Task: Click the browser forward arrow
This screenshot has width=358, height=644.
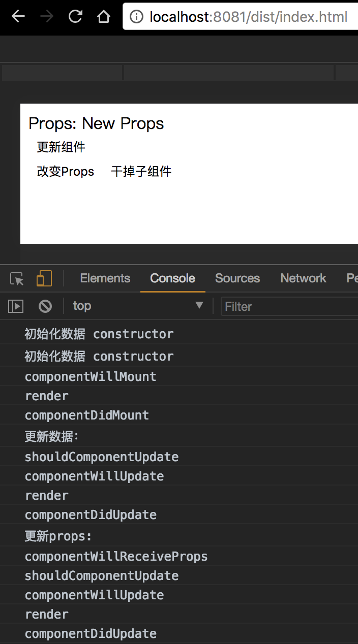Action: click(x=47, y=17)
